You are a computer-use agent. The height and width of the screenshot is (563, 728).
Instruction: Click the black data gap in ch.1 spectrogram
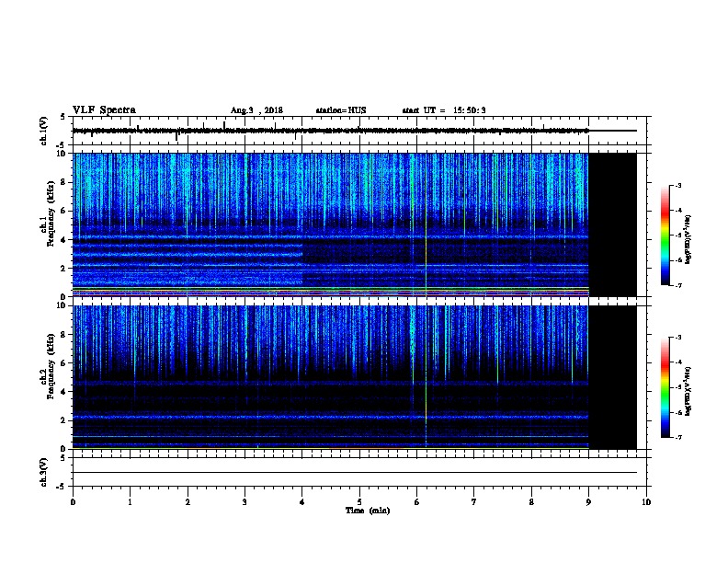pyautogui.click(x=612, y=224)
